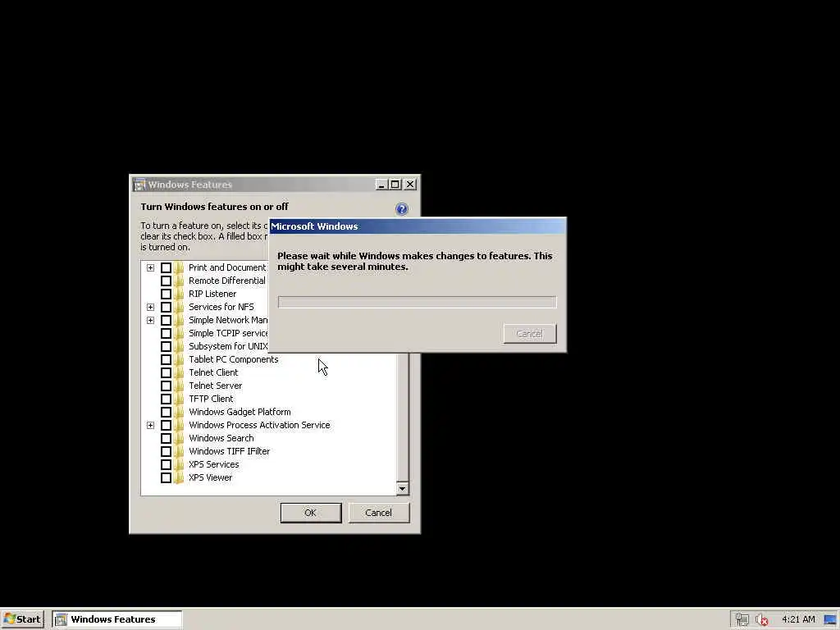
Task: Enable the Telnet Client checkbox
Action: click(166, 373)
